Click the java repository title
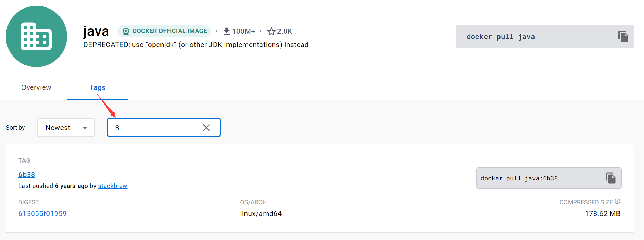This screenshot has height=240, width=644. tap(96, 31)
